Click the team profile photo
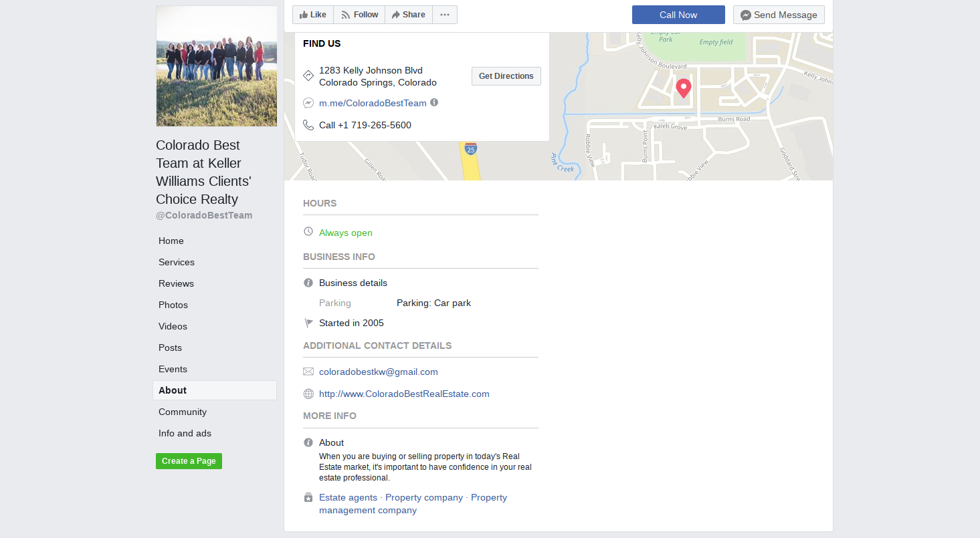The height and width of the screenshot is (538, 980). (217, 66)
